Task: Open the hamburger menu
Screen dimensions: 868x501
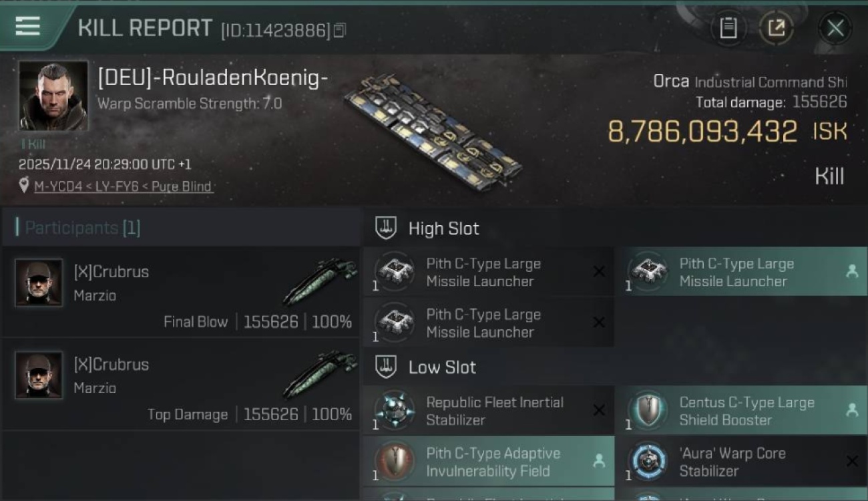Action: click(27, 27)
